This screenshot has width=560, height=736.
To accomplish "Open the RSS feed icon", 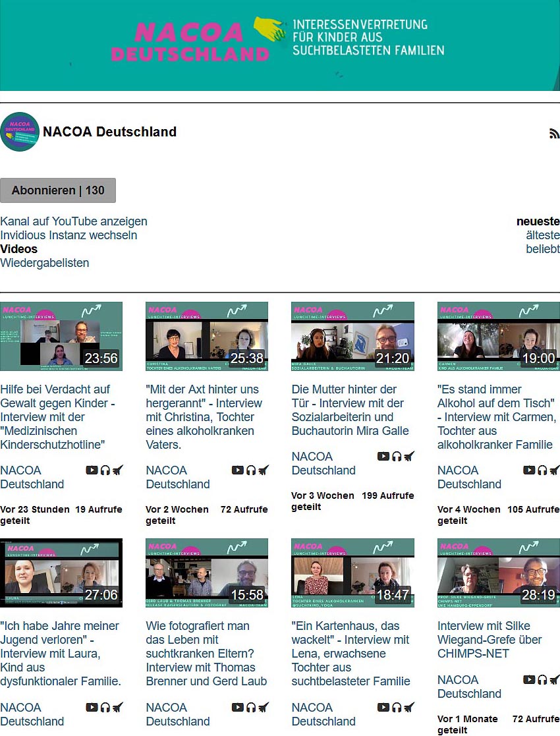I will pos(554,134).
